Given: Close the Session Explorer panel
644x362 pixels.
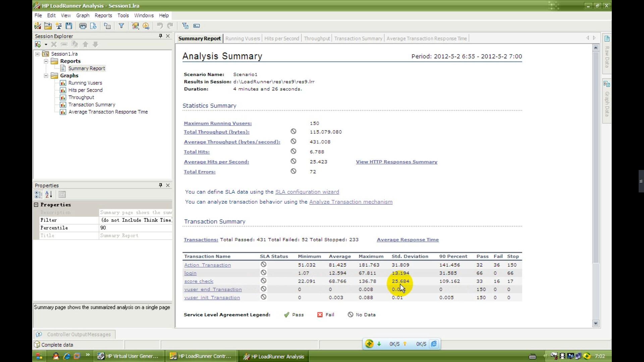Looking at the screenshot, I should pos(168,36).
